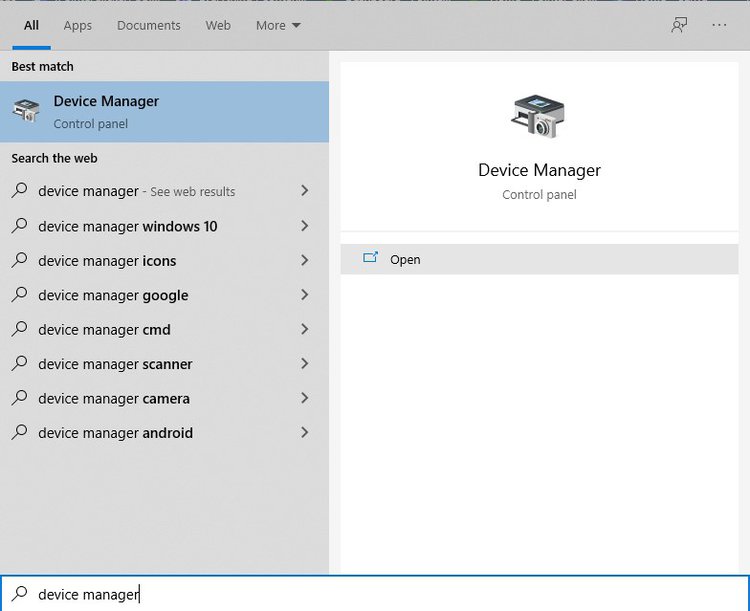The height and width of the screenshot is (611, 750).
Task: Click the feedback person icon
Action: (x=679, y=25)
